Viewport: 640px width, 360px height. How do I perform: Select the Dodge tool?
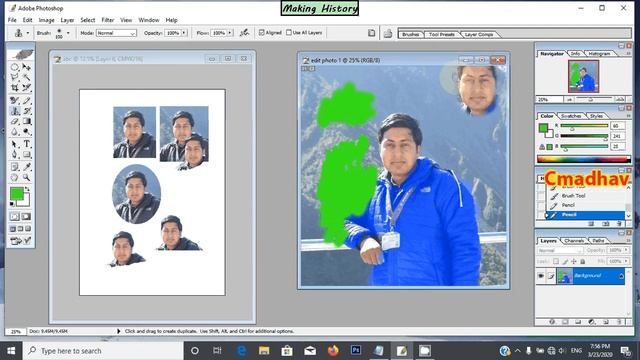(27, 131)
